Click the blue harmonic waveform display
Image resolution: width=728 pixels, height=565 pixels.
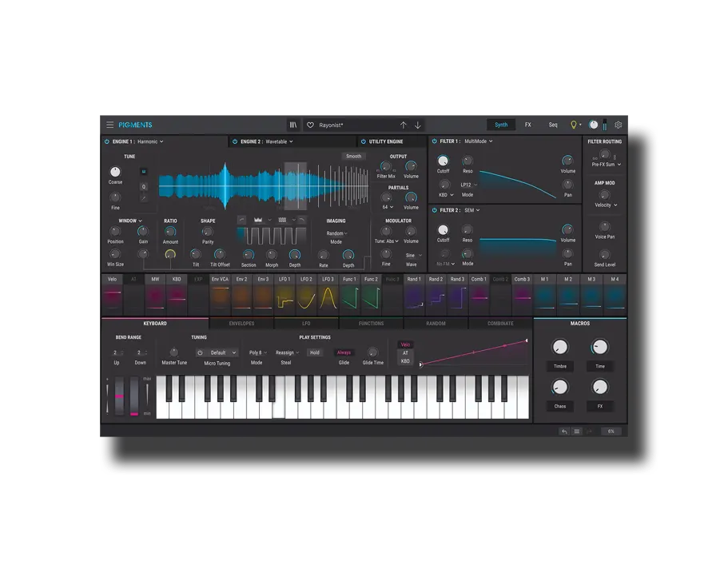tap(264, 186)
